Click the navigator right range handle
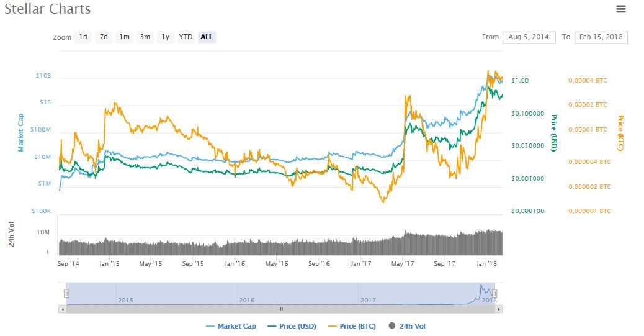 (x=494, y=294)
